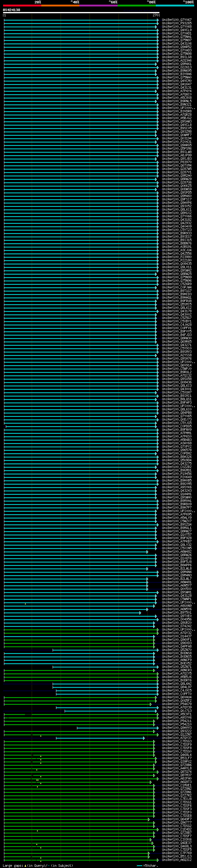Open hit UniRef100_O22613
This screenshot has width=197, height=868.
point(176,67)
